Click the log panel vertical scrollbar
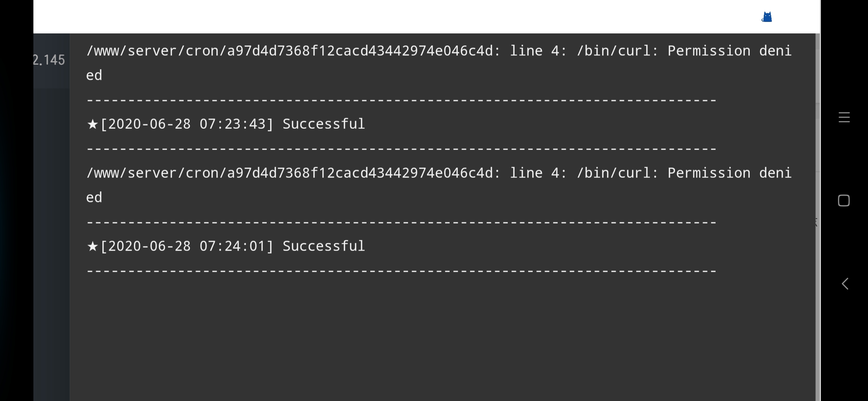 pos(818,217)
